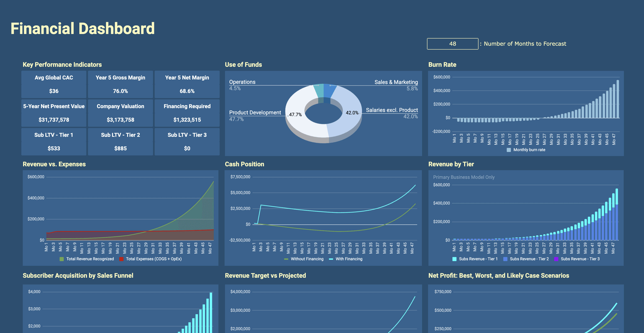Click the Company Valuation figure $3,173,758
Screen dimensions: 644x333
121,120
